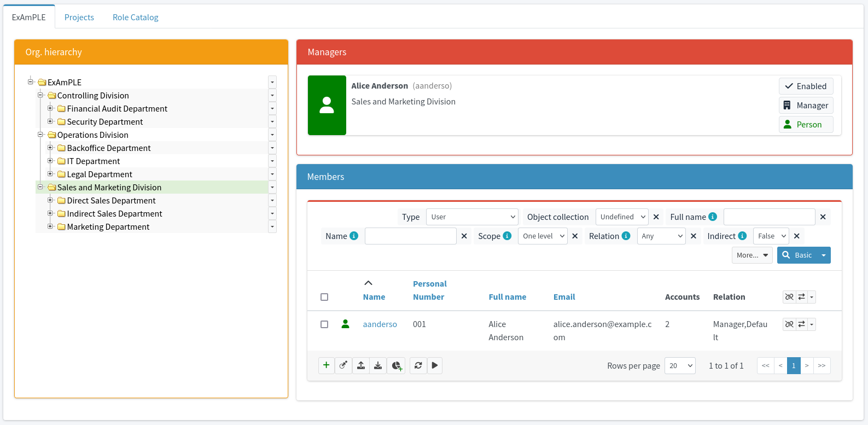Image resolution: width=868 pixels, height=425 pixels.
Task: Click the swap arrows icon in aanderso row
Action: tap(802, 324)
